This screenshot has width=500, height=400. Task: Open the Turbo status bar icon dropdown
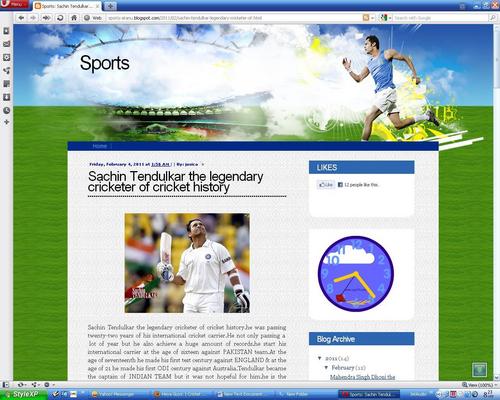tap(49, 385)
